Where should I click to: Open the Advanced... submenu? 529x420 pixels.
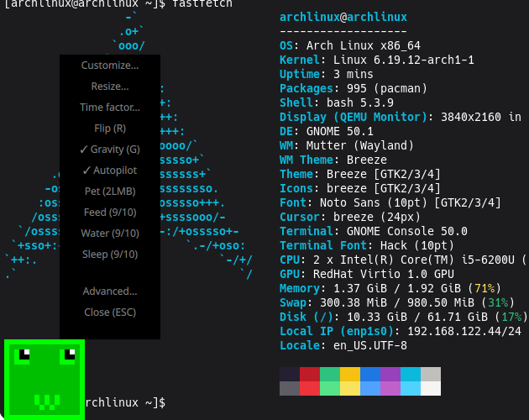pyautogui.click(x=110, y=291)
